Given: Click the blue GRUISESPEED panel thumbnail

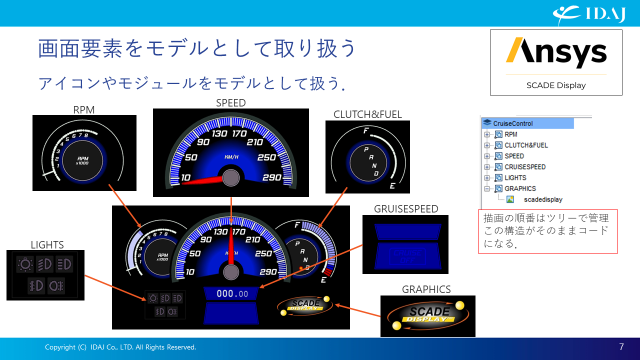Looking at the screenshot, I should 405,244.
